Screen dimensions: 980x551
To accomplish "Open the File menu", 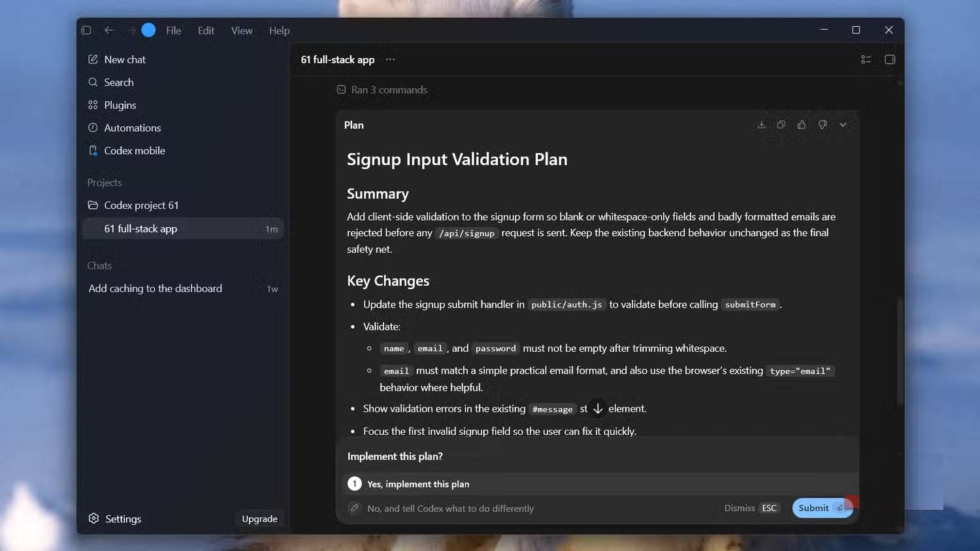I will coord(174,31).
